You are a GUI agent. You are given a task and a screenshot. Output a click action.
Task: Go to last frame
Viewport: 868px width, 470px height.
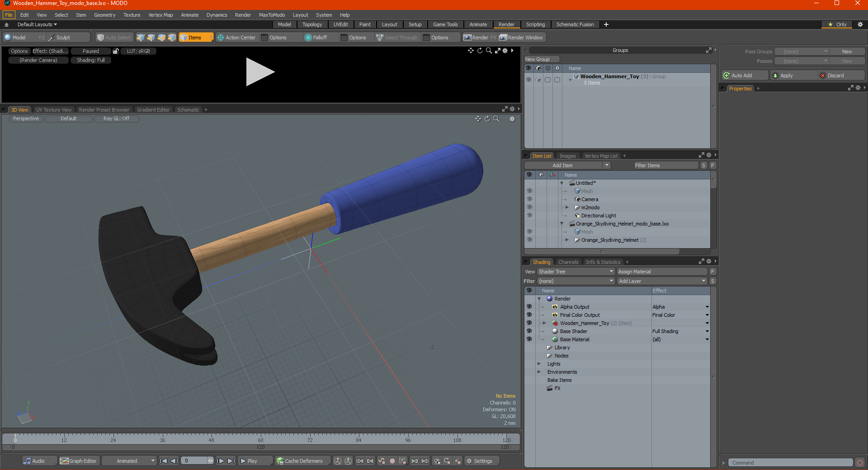pos(231,461)
